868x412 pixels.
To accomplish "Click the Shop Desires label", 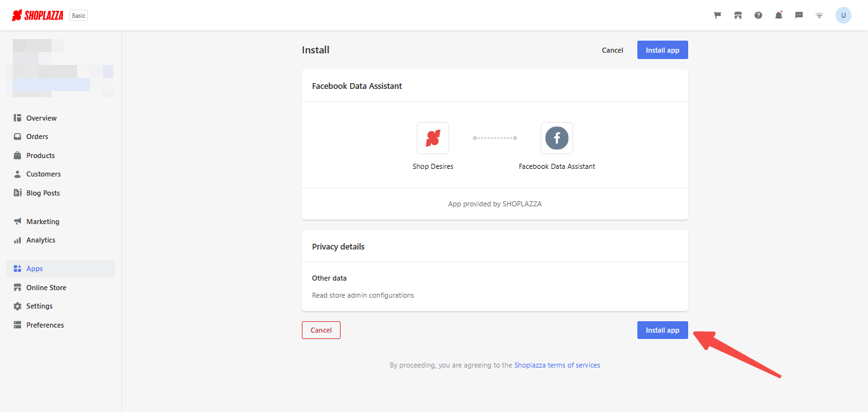I will click(433, 166).
